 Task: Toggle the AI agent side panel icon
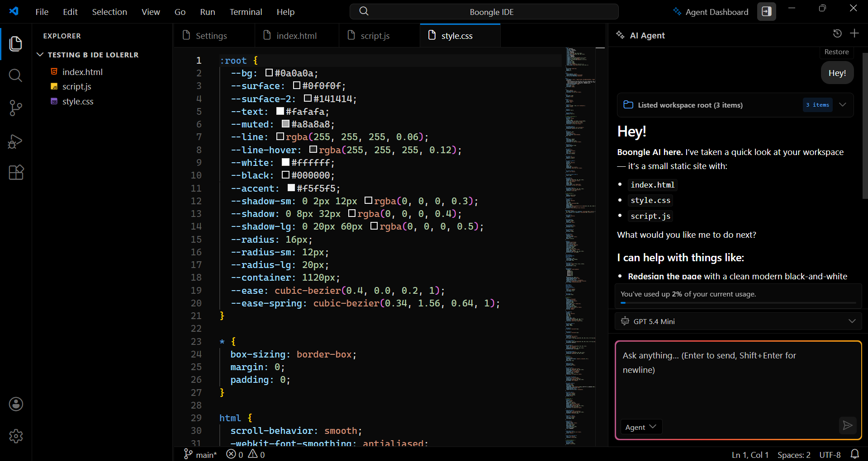767,12
